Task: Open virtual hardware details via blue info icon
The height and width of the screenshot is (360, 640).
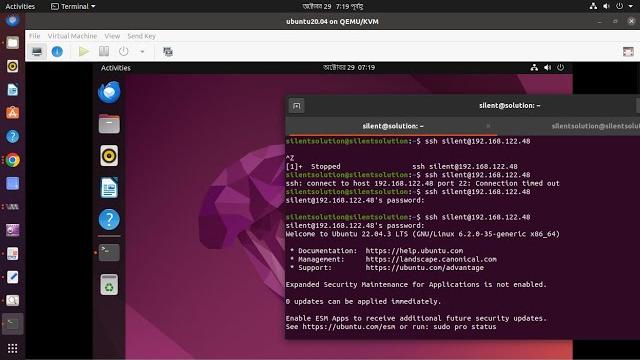Action: (x=57, y=51)
